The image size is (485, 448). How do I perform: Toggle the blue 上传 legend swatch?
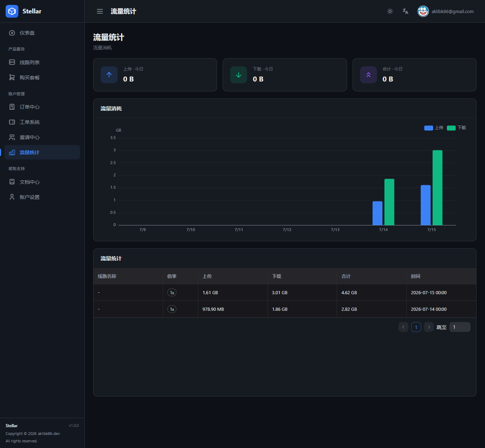(x=429, y=128)
